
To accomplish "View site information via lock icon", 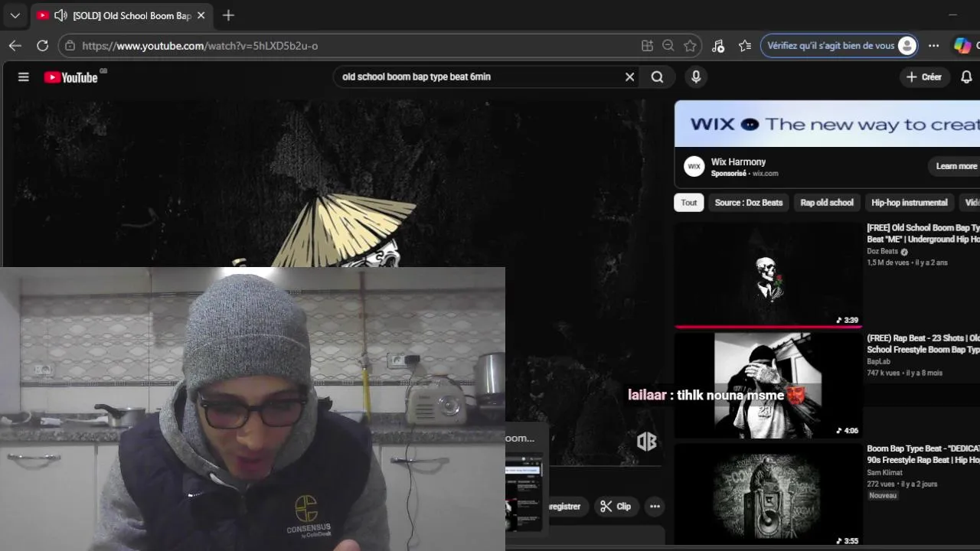I will pos(70,46).
